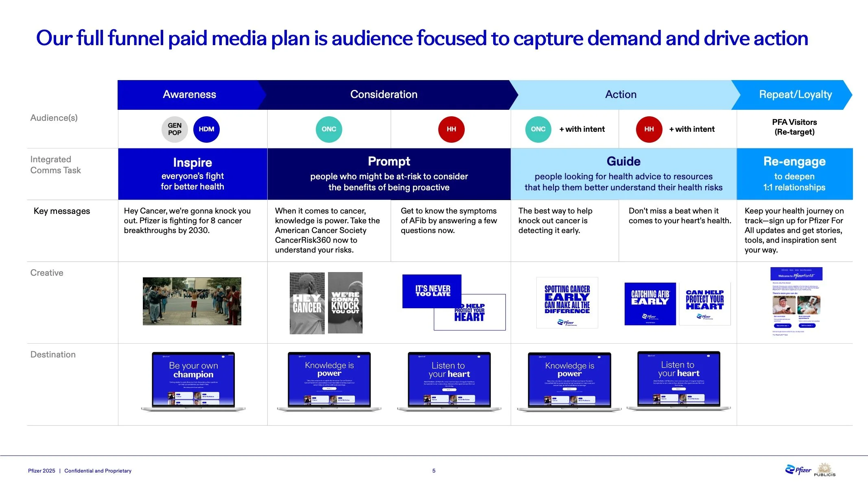This screenshot has width=868, height=488.
Task: Click the 'Creative' row label
Action: (x=47, y=273)
